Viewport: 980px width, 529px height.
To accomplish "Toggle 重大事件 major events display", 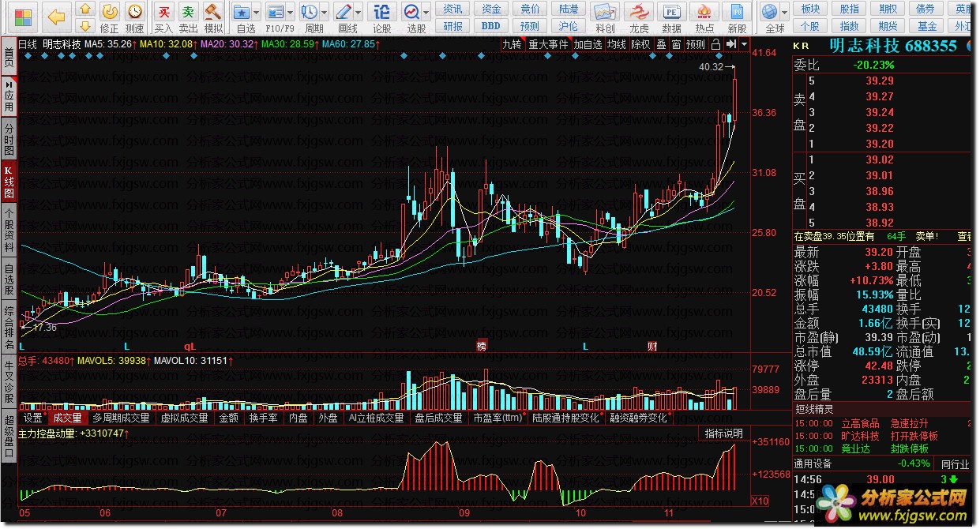I will click(x=549, y=44).
